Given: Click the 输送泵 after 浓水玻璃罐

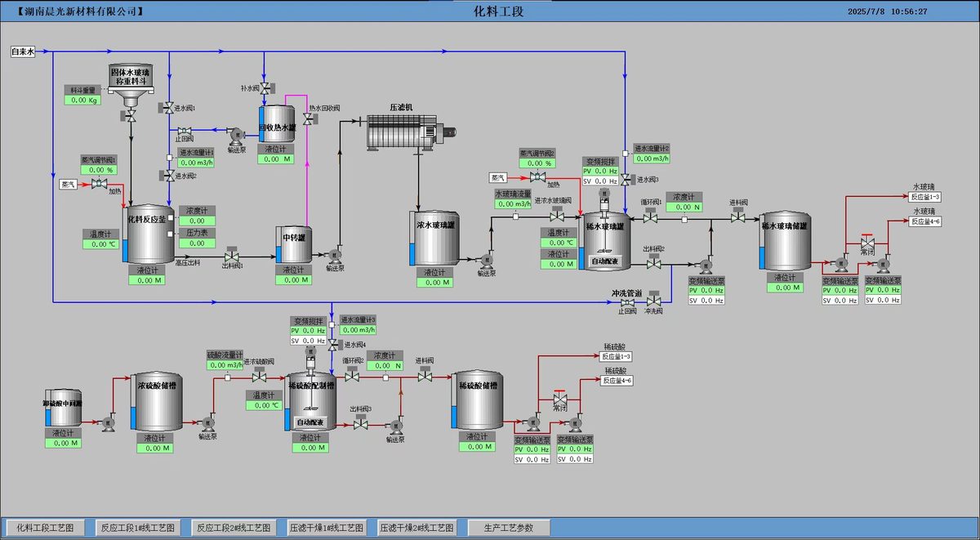Looking at the screenshot, I should point(485,261).
